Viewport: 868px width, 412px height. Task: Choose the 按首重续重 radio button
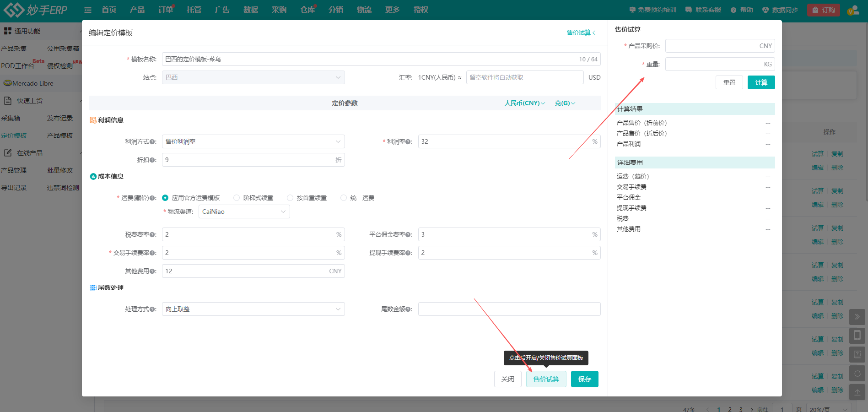coord(290,198)
